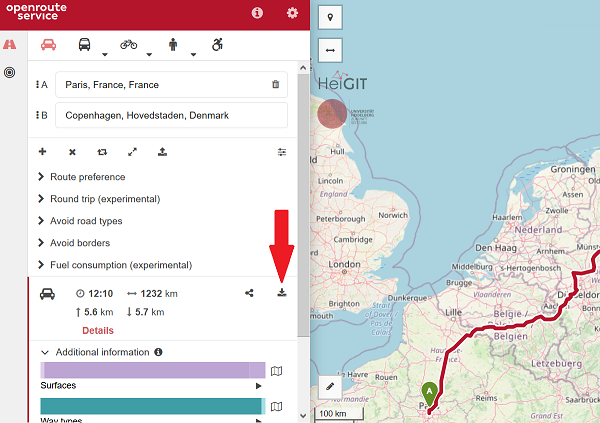Show Way types on the map
Image resolution: width=600 pixels, height=423 pixels.
click(277, 406)
